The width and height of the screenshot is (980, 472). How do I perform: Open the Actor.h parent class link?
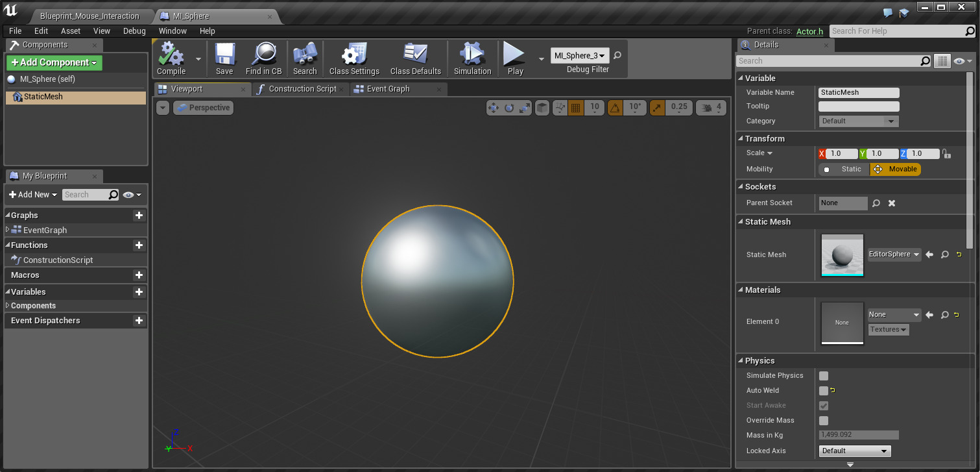[x=809, y=31]
